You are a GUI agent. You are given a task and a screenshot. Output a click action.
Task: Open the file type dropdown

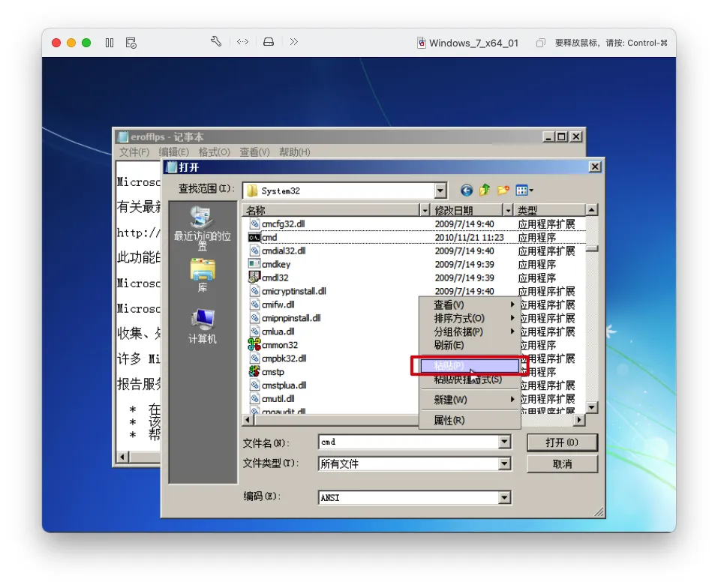click(504, 463)
